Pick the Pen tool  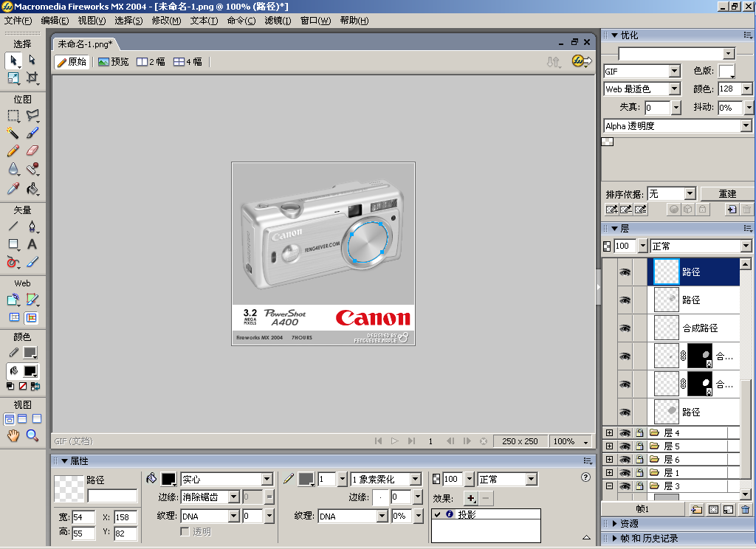click(32, 226)
